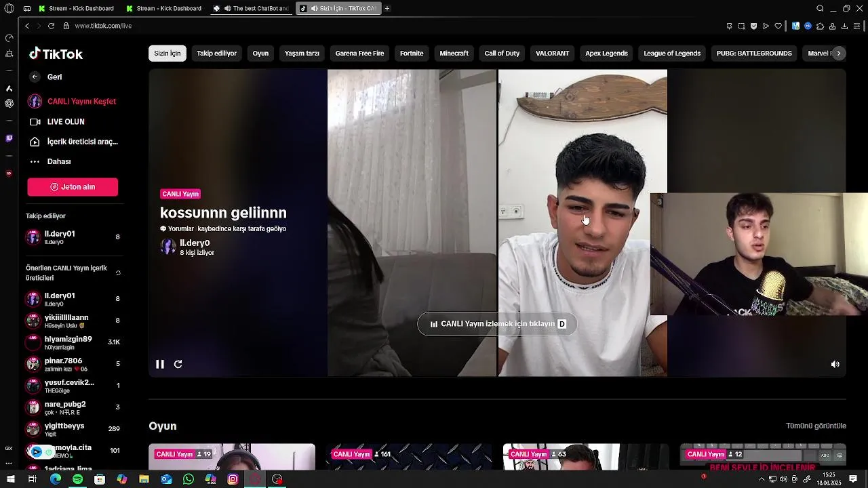Click the translate extension icon
This screenshot has width=868, height=488.
tap(795, 26)
